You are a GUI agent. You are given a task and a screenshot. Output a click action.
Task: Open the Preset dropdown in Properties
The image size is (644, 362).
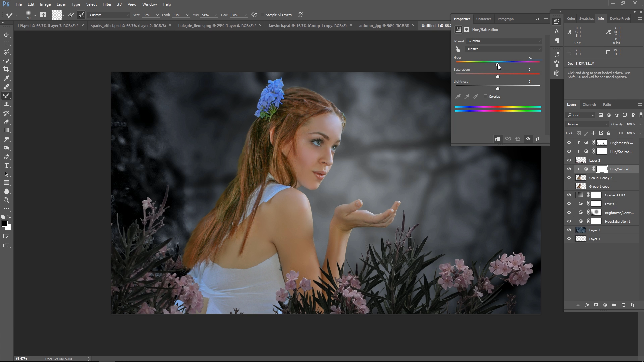(x=504, y=41)
